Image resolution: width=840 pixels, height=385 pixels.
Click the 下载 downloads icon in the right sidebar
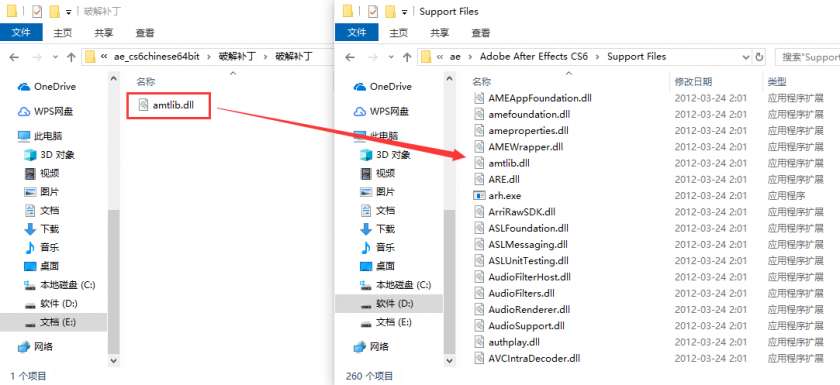click(x=366, y=229)
